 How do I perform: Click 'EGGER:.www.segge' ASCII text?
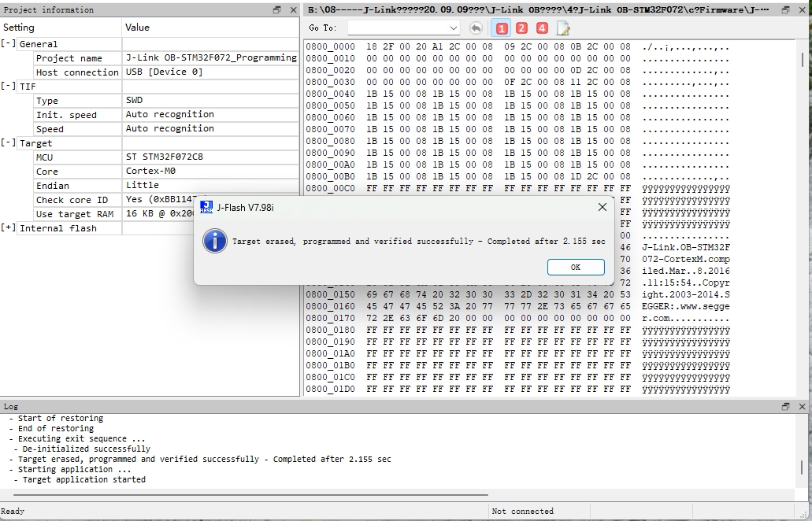(686, 306)
